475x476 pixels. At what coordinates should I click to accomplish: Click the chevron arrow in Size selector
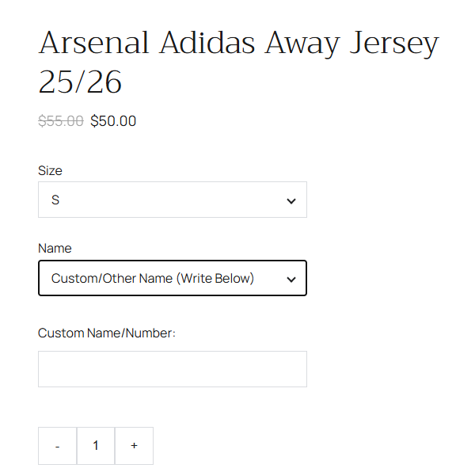pos(291,201)
